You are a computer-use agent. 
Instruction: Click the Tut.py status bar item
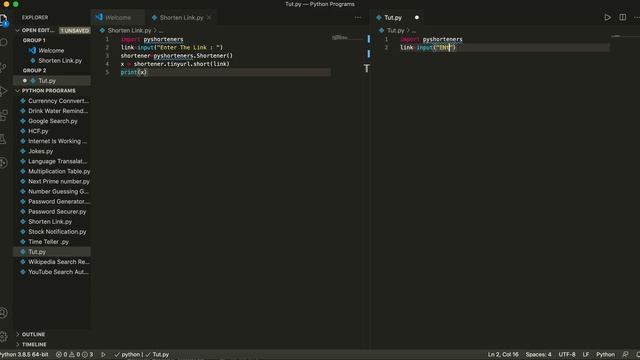tap(157, 355)
